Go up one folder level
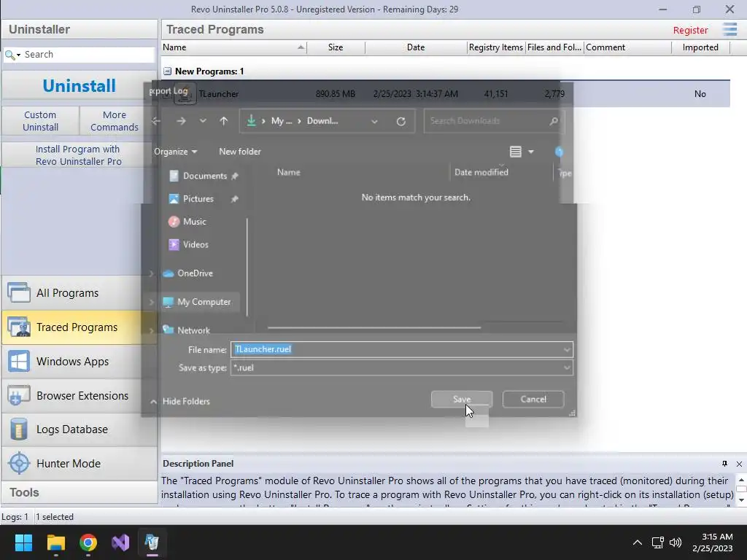Viewport: 747px width, 560px height. coord(223,121)
